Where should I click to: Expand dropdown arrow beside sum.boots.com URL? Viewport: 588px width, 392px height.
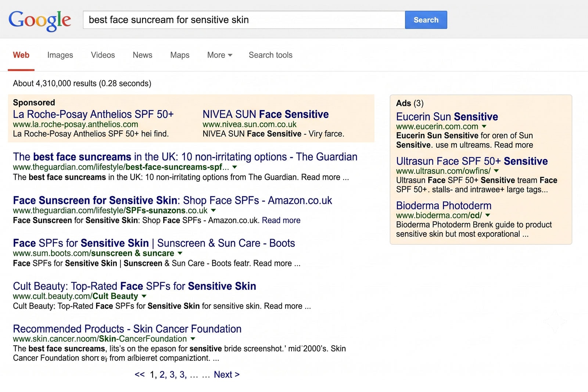coord(180,253)
